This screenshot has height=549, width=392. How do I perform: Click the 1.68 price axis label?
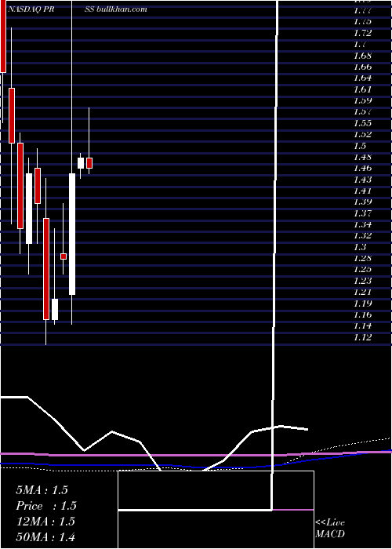click(x=362, y=56)
